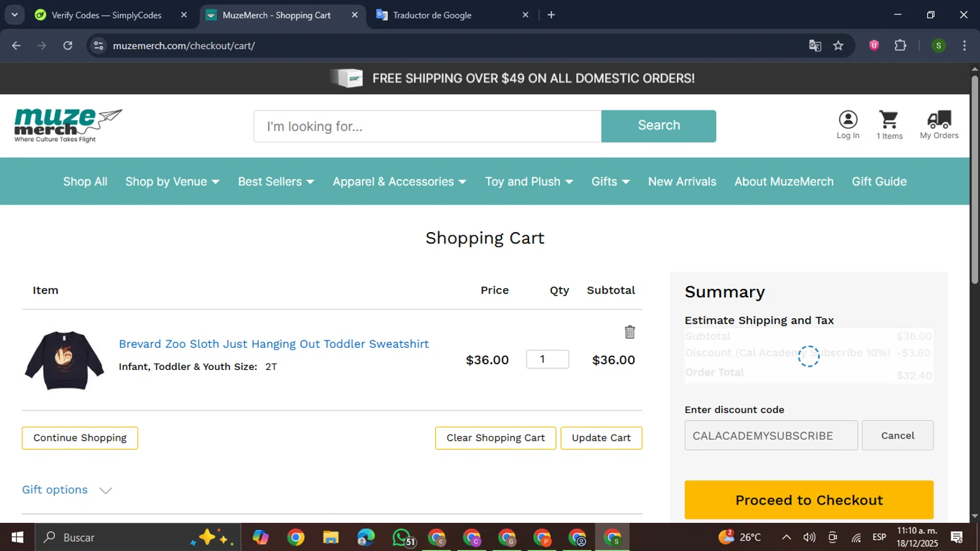Remove the sweatshirt using the trash icon
This screenshot has height=551, width=980.
click(630, 332)
